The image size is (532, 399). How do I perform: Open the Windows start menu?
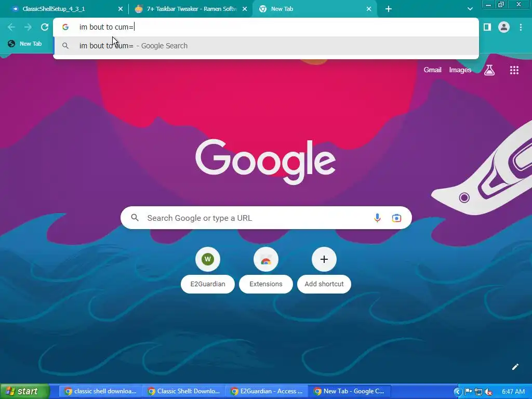[24, 391]
